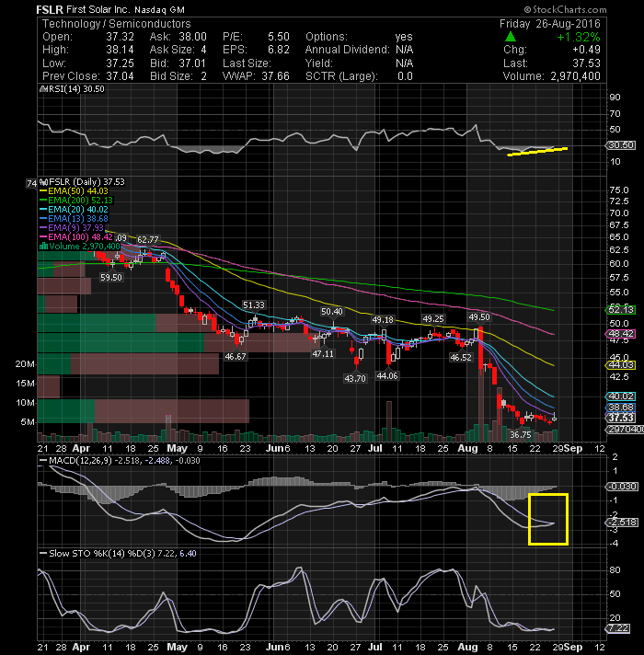Click the 51.33 peak price label
Viewport: 644px width, 655px height.
(254, 305)
